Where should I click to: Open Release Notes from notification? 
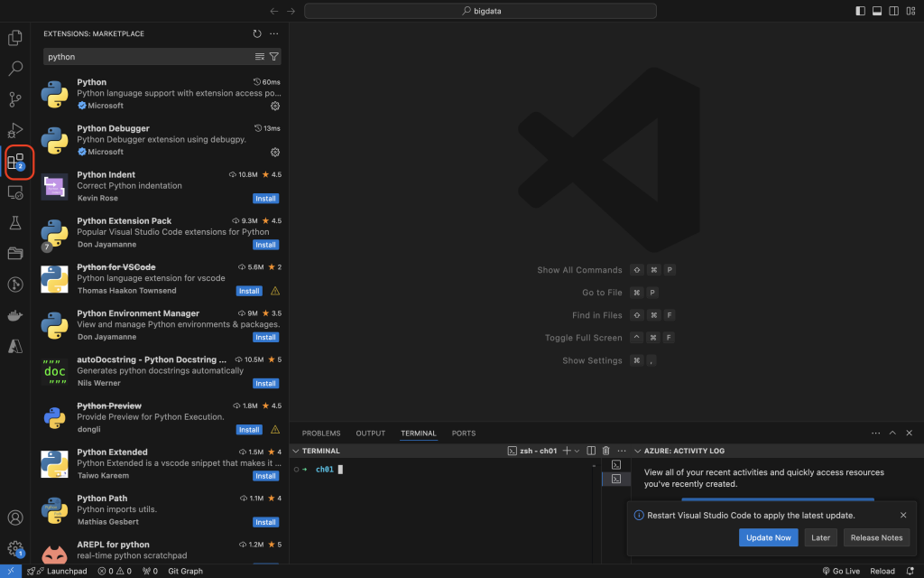876,537
